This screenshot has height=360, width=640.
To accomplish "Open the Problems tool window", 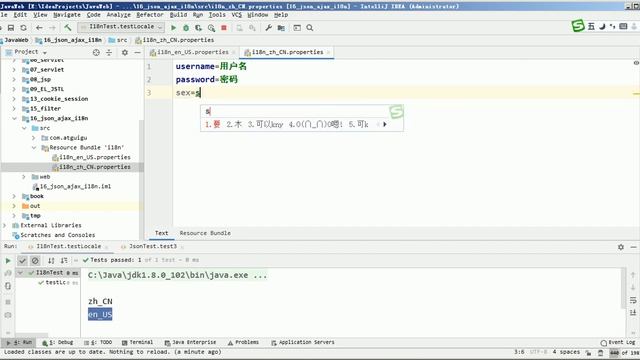I will tap(243, 342).
